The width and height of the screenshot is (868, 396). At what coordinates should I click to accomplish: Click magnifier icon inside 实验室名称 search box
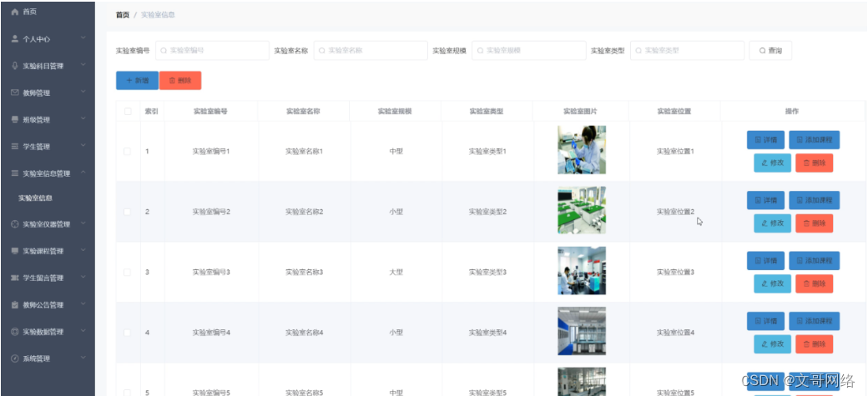pyautogui.click(x=321, y=50)
